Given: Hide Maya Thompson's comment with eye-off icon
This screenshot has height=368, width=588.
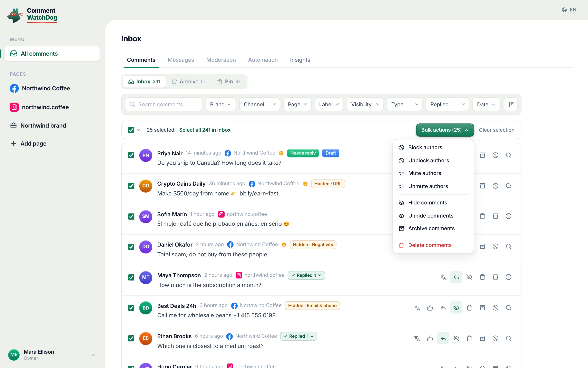Looking at the screenshot, I should [469, 277].
